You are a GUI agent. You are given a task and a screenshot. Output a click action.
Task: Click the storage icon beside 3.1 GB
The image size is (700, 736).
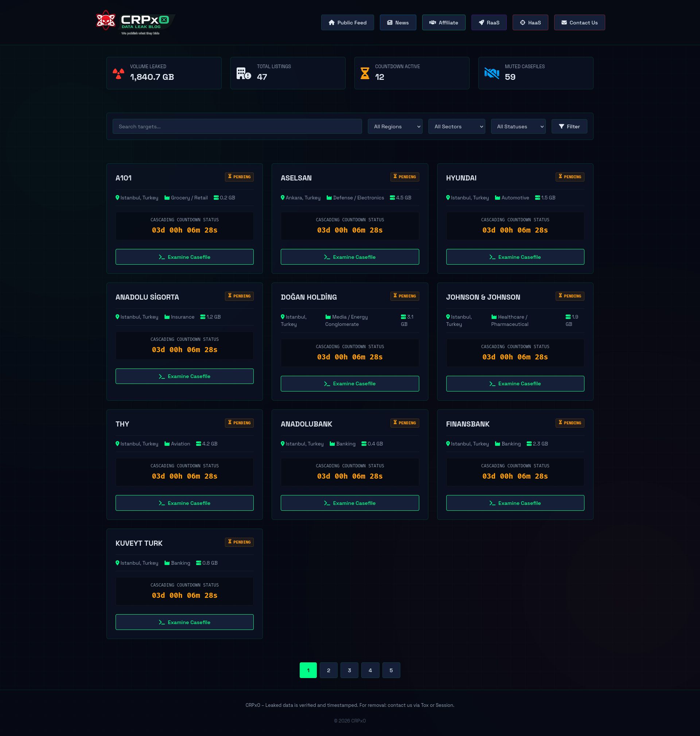(x=403, y=317)
